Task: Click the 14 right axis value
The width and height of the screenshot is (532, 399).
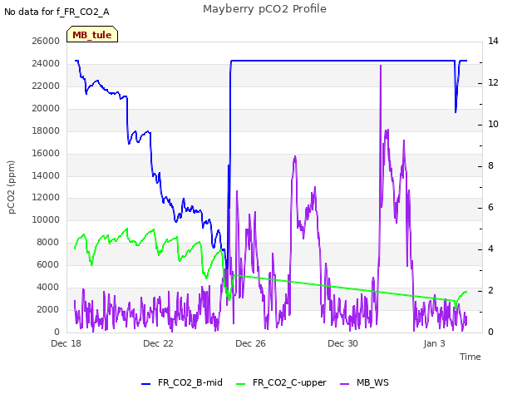Action: point(493,41)
